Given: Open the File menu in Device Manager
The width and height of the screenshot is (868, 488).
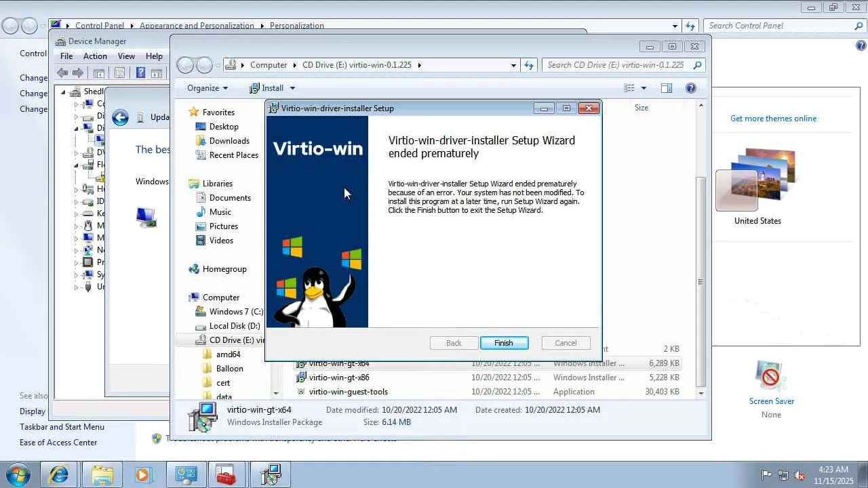Looking at the screenshot, I should coord(66,56).
